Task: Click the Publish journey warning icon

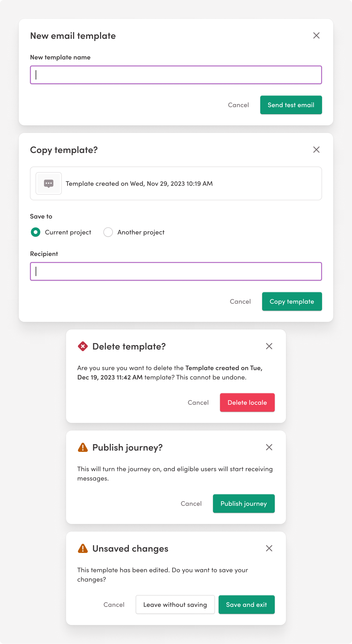Action: (83, 448)
